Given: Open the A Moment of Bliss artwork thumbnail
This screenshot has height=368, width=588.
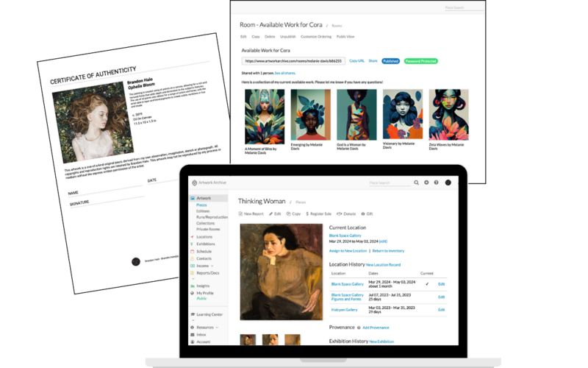Looking at the screenshot, I should click(265, 117).
